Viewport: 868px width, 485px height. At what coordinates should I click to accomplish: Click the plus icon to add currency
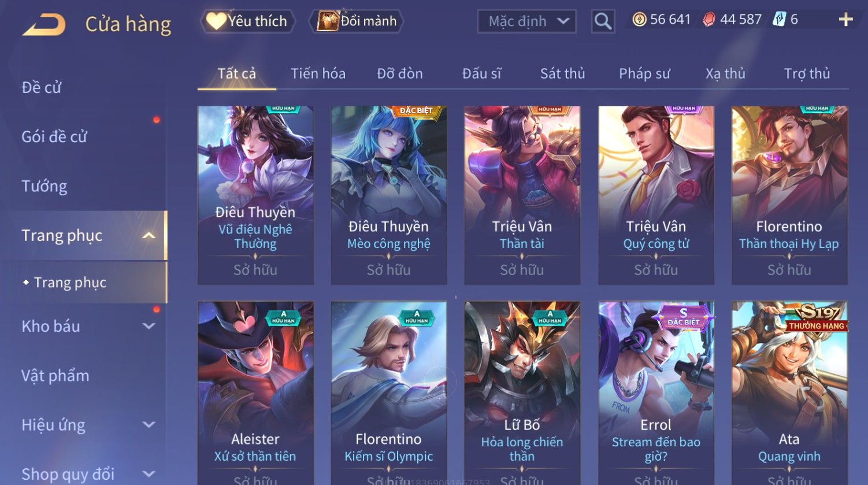pos(845,20)
